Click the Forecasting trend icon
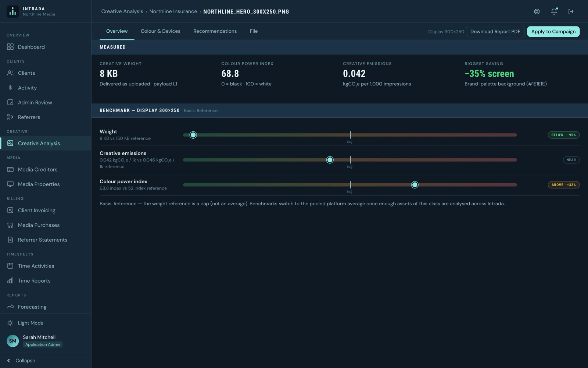588x368 pixels. tap(10, 307)
